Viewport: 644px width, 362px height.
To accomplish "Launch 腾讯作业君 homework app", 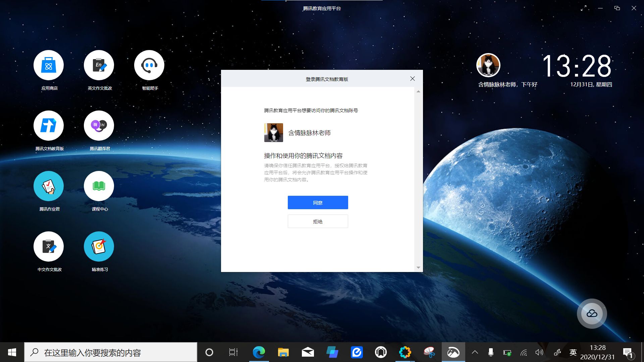I will coord(49,186).
